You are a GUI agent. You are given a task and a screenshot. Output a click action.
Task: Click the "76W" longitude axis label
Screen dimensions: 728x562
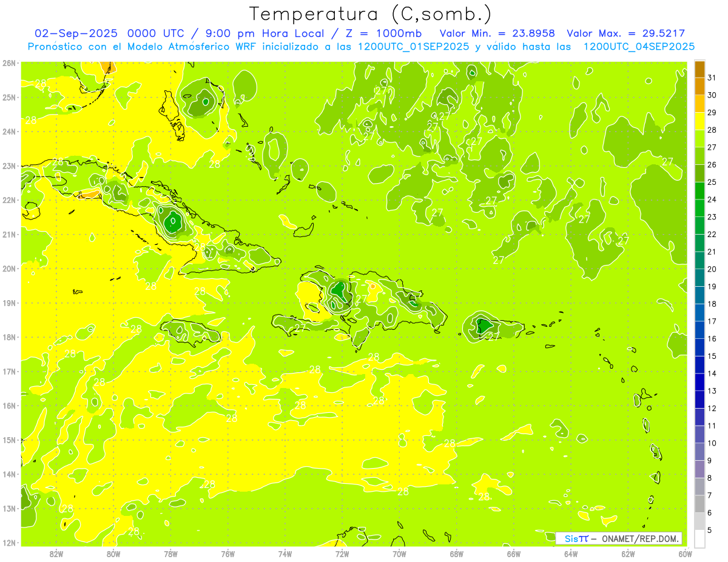coord(227,554)
